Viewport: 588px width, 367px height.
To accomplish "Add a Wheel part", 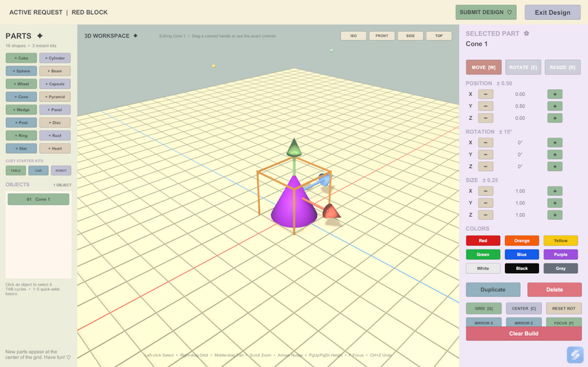I will [21, 84].
